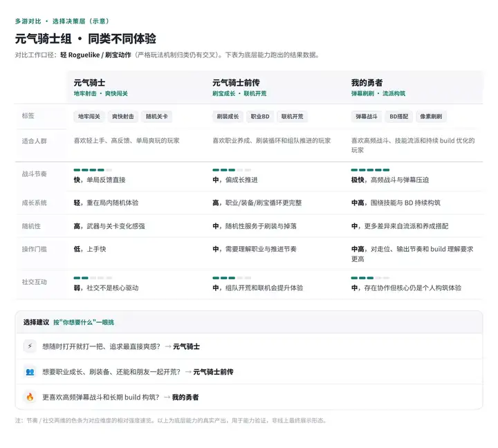
Task: Click question 想随时打开就打一把
Action: point(101,346)
